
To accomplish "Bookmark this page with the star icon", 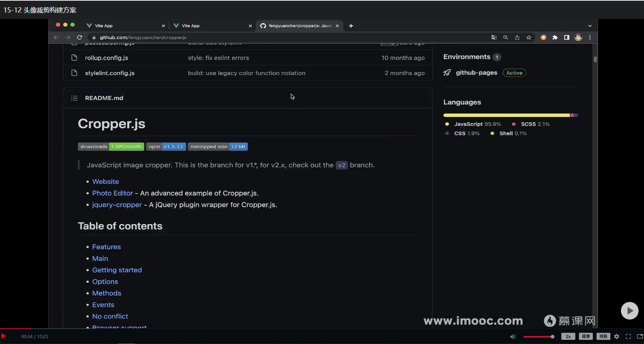I will pos(529,37).
